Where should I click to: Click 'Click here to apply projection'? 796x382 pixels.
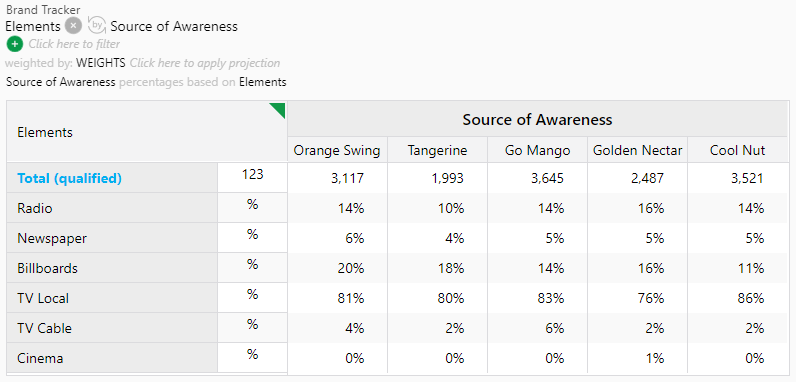click(x=205, y=63)
